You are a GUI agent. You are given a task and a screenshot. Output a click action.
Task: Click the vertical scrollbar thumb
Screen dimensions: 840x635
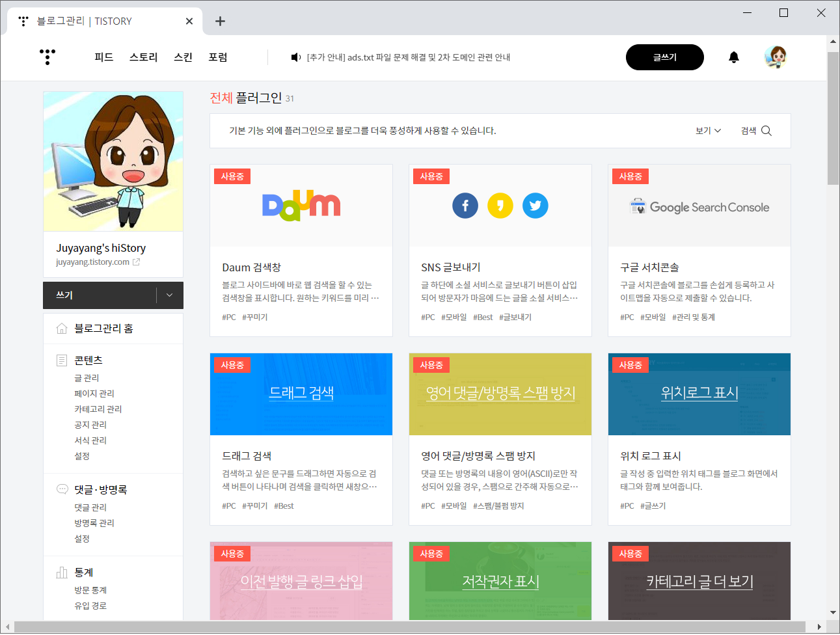point(833,118)
